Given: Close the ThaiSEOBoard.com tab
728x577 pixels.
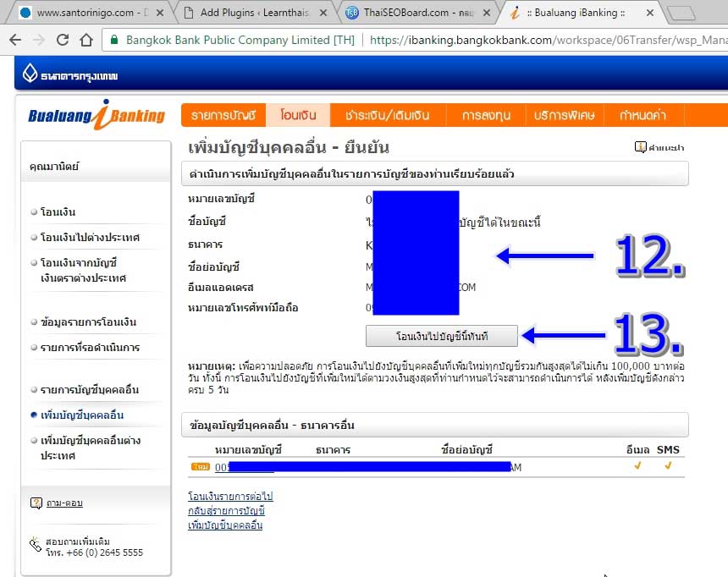Looking at the screenshot, I should (x=487, y=13).
